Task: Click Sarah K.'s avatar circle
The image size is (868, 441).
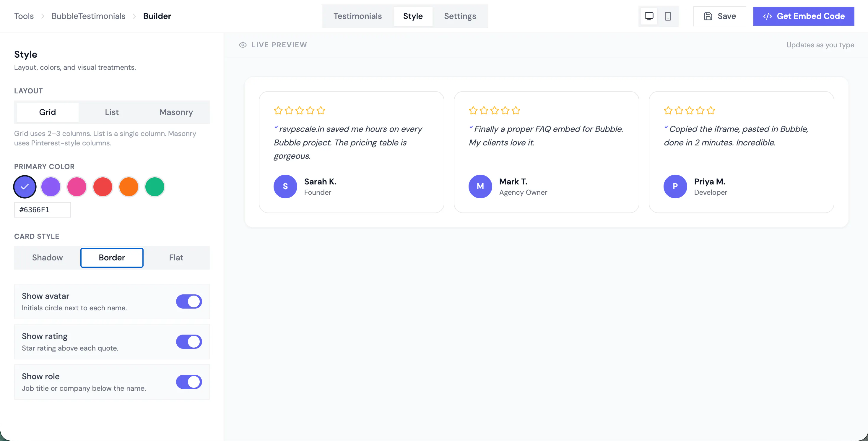Action: pyautogui.click(x=285, y=187)
